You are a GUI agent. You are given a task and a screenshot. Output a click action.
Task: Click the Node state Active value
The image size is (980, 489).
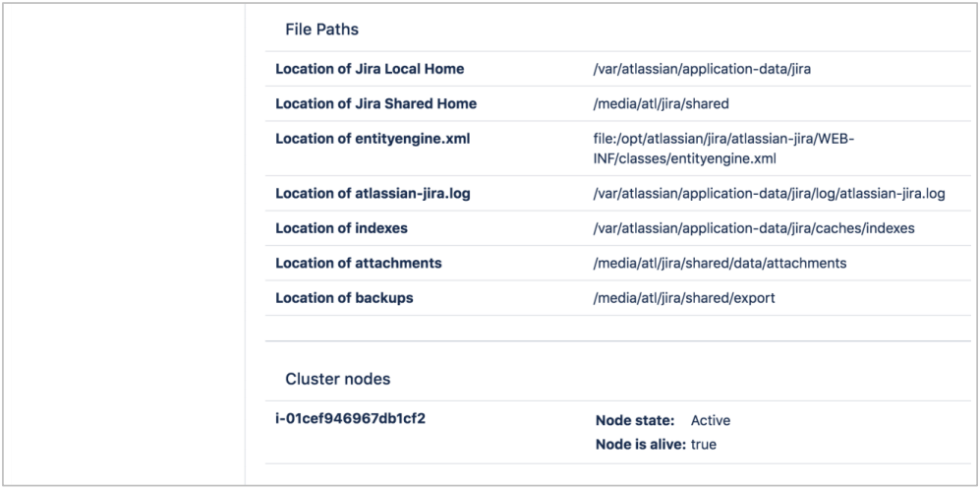pos(710,421)
